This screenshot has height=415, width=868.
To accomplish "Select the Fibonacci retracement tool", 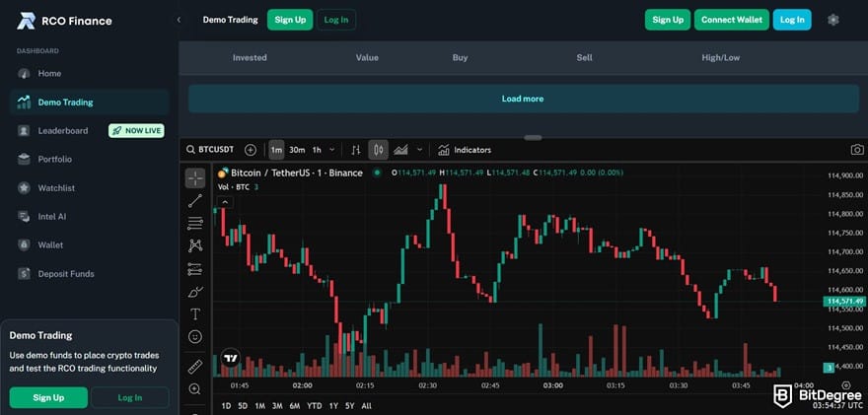I will 195,224.
